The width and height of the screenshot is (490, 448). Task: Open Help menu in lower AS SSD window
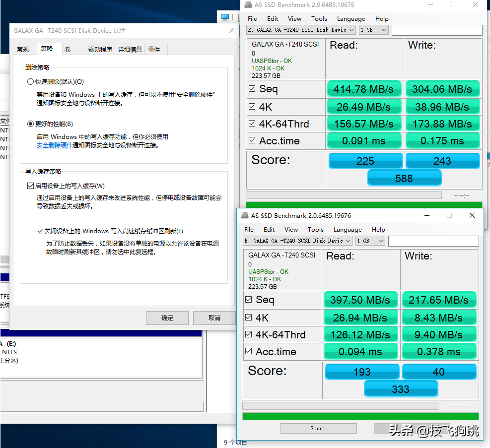(378, 230)
